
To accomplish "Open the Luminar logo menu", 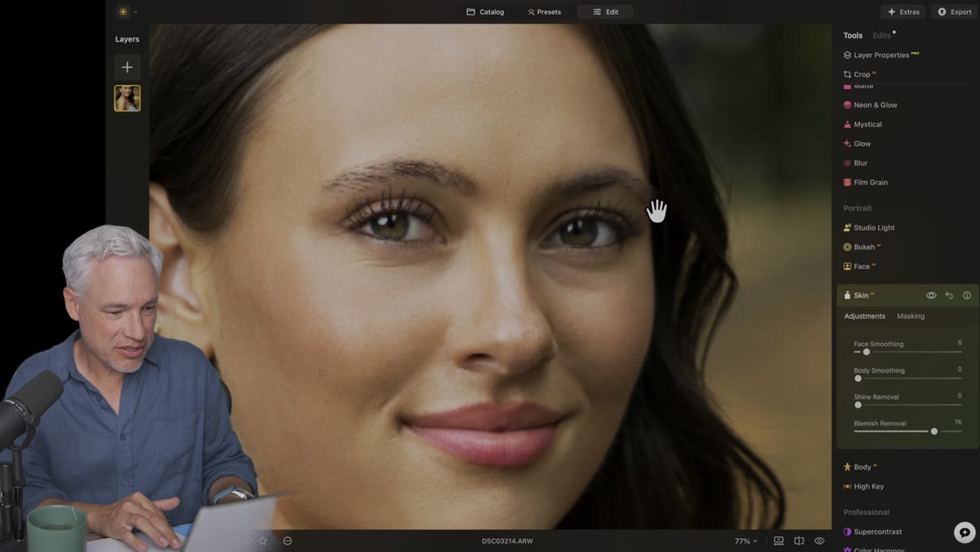I will [127, 11].
